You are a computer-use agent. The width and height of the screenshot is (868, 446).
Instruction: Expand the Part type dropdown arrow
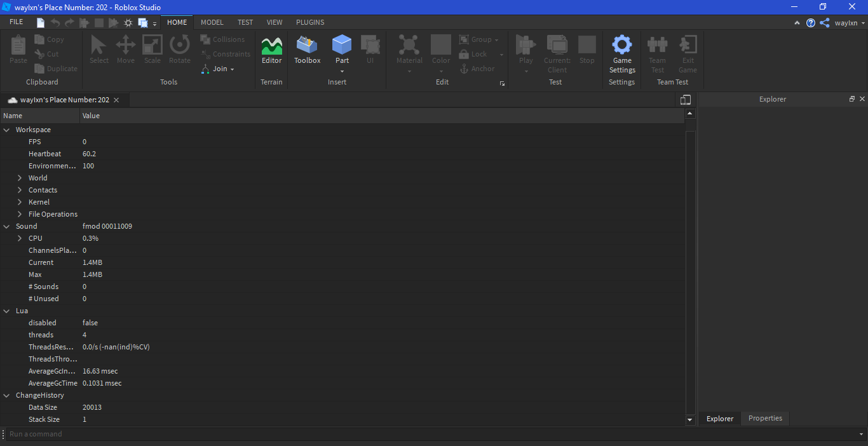pos(342,71)
